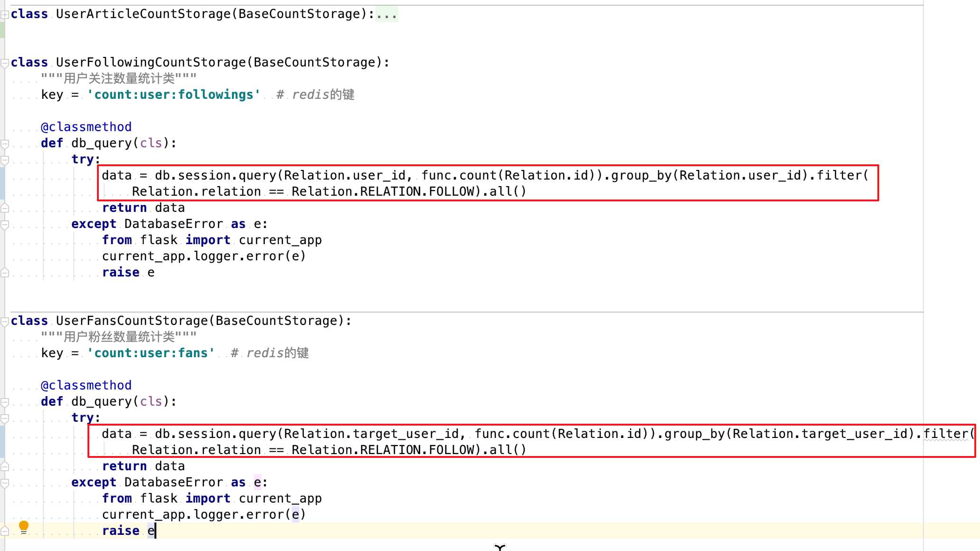This screenshot has height=551, width=980.
Task: Toggle visibility of UserArticleCountStorage collapsed class
Action: coord(5,13)
